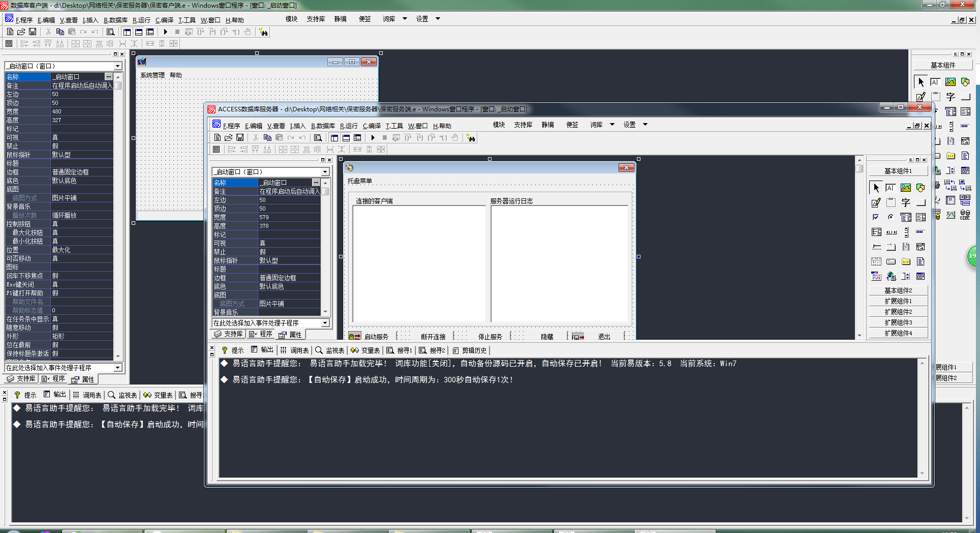Select picture box component in server component box
The width and height of the screenshot is (980, 533).
click(x=906, y=188)
